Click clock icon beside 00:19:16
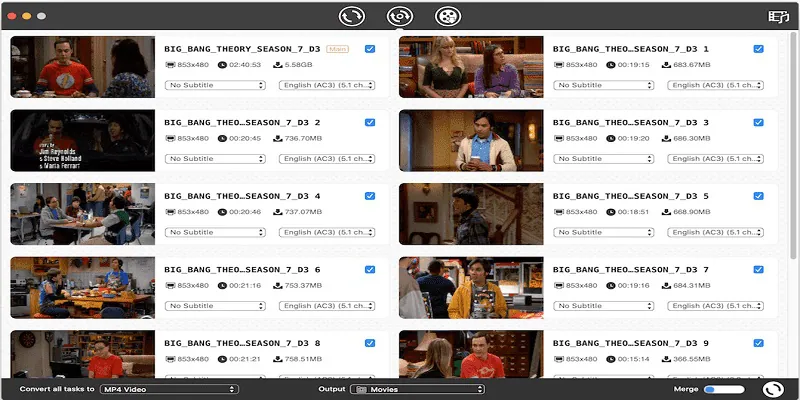 610,285
